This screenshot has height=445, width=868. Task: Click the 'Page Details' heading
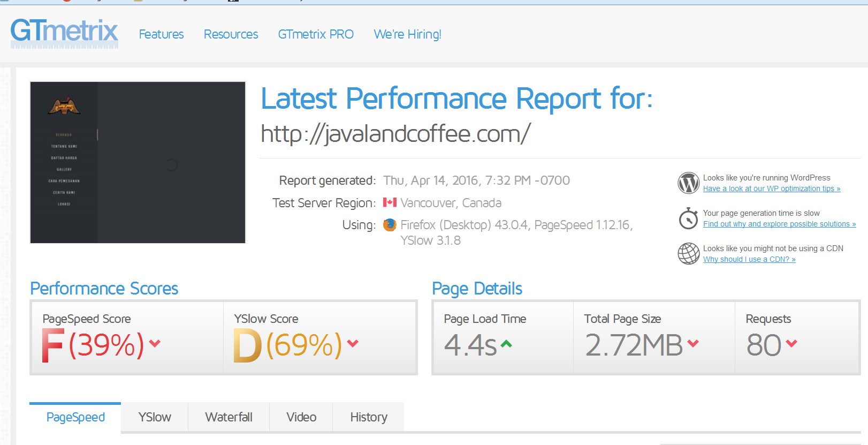pyautogui.click(x=477, y=289)
